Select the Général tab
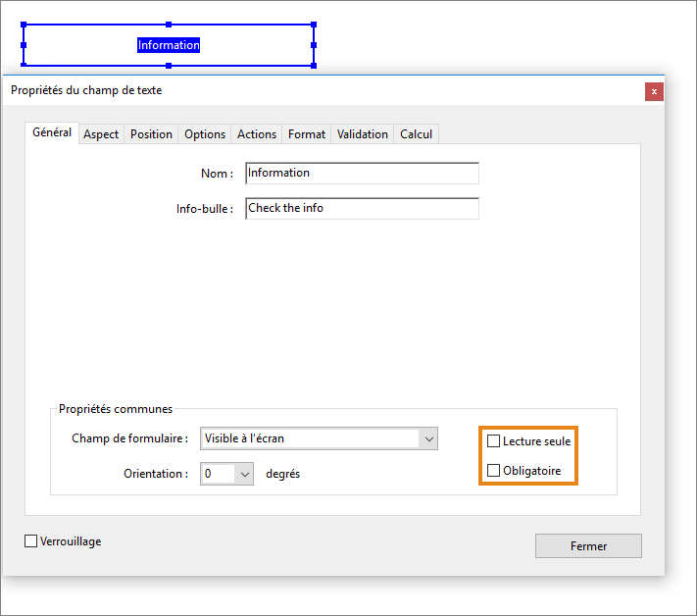Viewport: 697px width, 616px height. click(52, 133)
